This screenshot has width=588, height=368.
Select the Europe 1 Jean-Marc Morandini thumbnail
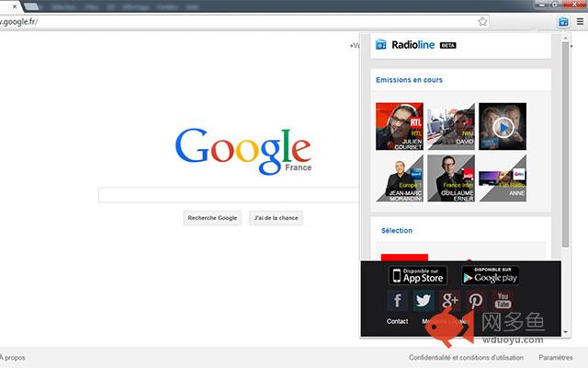(400, 178)
